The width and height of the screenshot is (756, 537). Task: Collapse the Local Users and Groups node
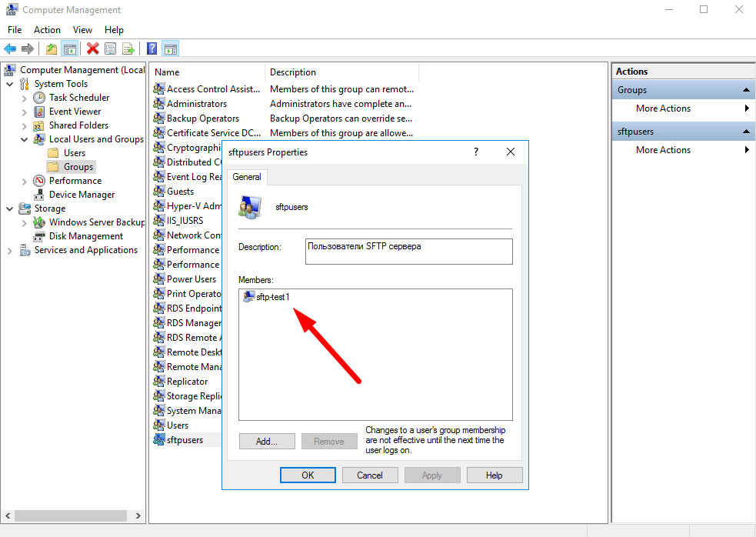24,139
